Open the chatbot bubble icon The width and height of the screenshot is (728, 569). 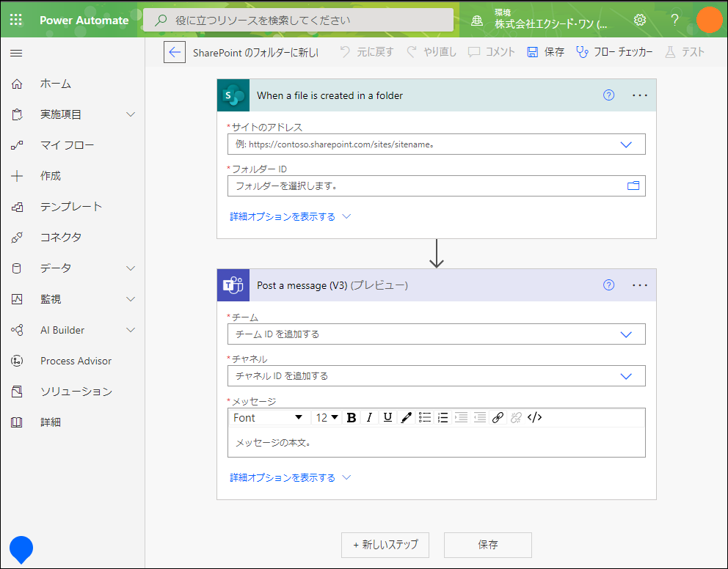pos(21,549)
